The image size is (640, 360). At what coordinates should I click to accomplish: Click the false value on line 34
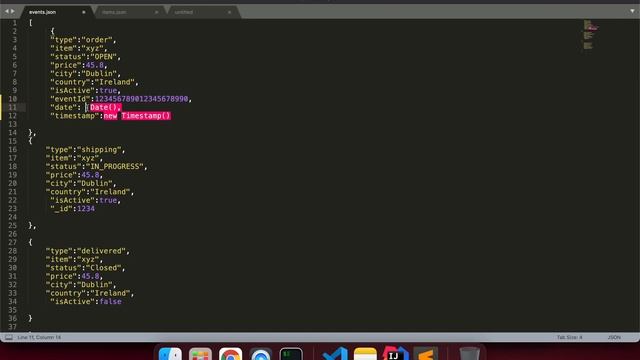(110, 302)
